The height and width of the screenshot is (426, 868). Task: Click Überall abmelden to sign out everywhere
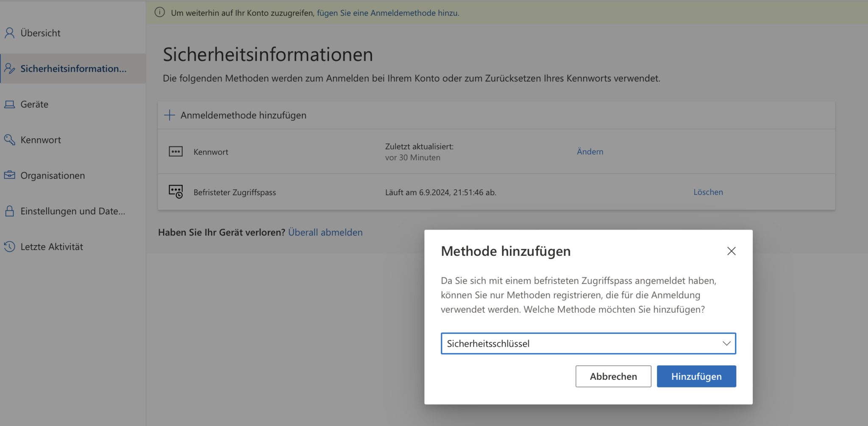pyautogui.click(x=325, y=232)
